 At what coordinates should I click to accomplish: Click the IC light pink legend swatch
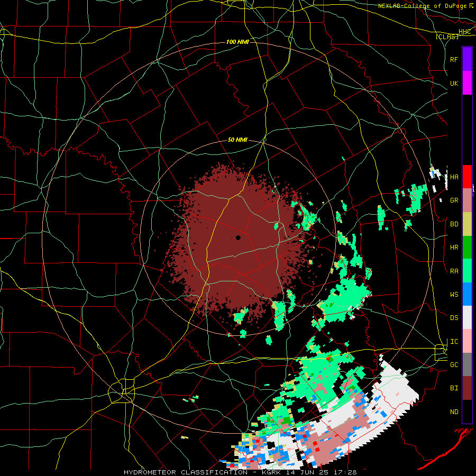(467, 341)
